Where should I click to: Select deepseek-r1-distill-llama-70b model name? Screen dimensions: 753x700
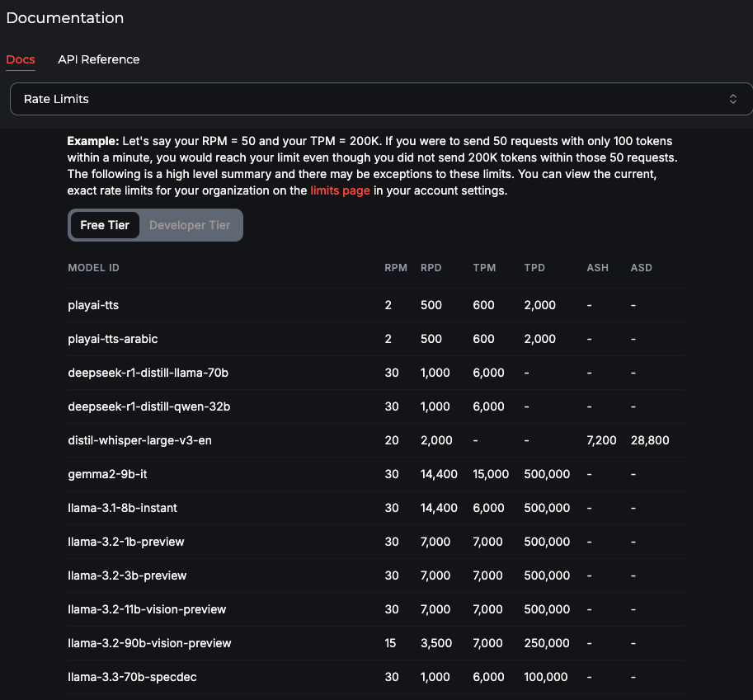[148, 373]
